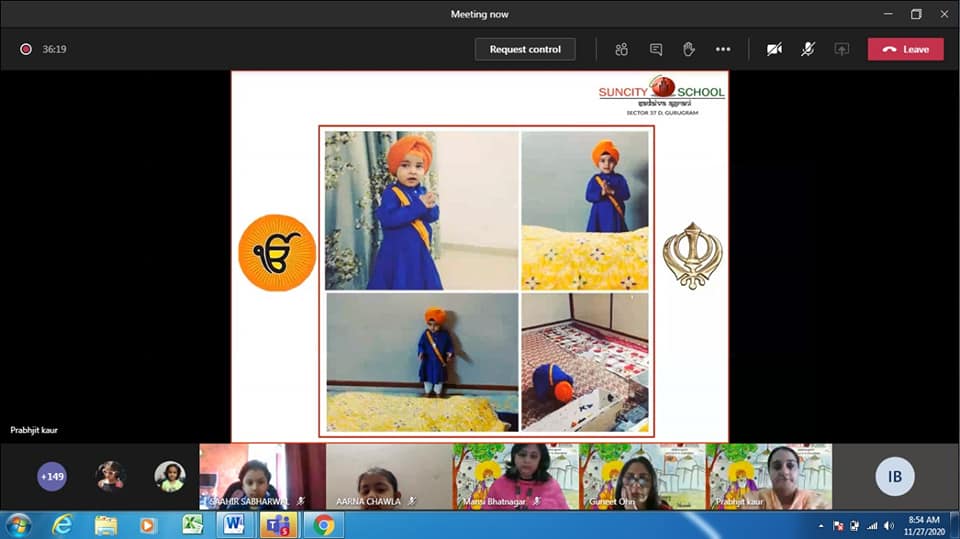Click the share content icon
This screenshot has width=960, height=539.
842,49
